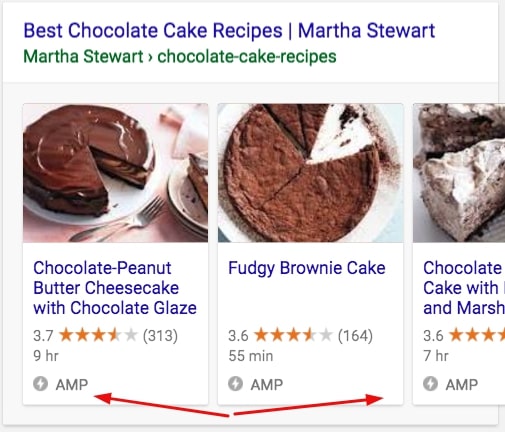
Task: Click star rating of Fudgy Brownie Cake
Action: [x=293, y=335]
